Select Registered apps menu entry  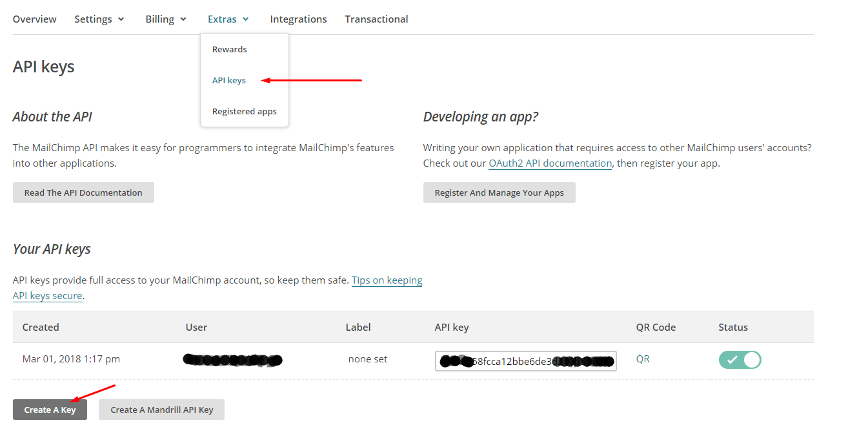click(245, 111)
